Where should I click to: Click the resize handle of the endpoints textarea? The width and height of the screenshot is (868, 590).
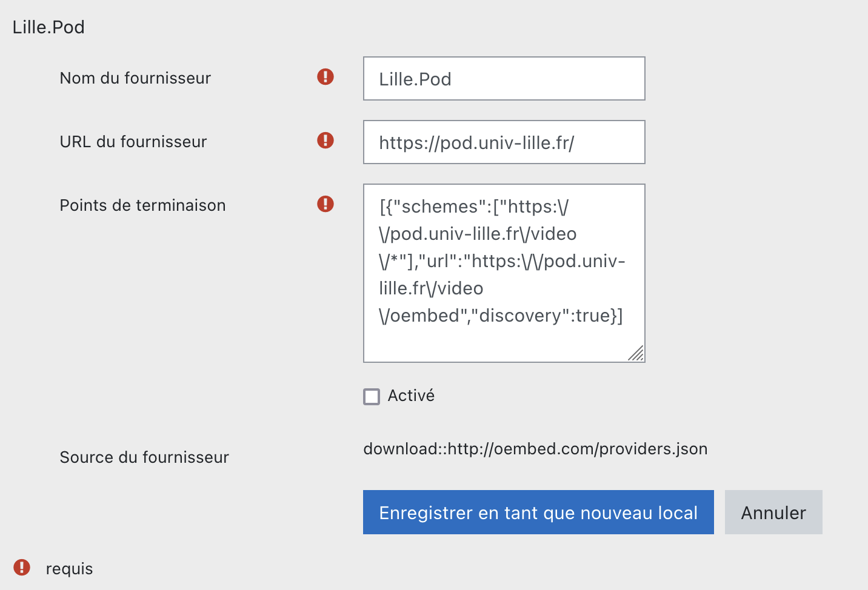(x=636, y=353)
